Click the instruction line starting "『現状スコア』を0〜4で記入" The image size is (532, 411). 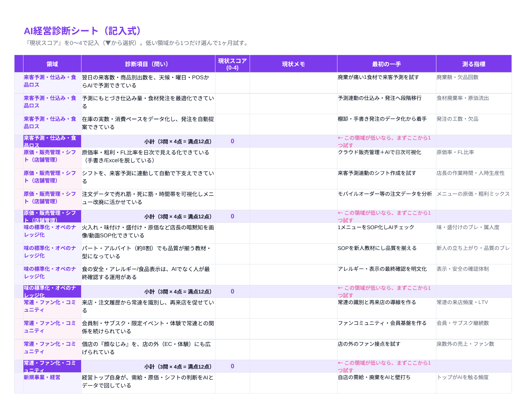(x=137, y=43)
